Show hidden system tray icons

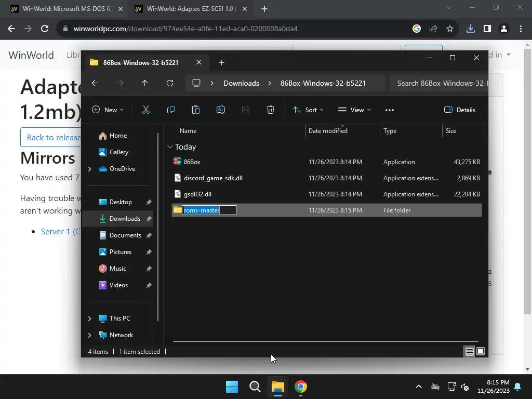coord(419,387)
